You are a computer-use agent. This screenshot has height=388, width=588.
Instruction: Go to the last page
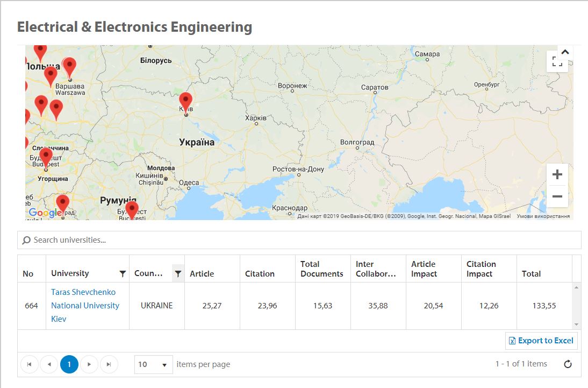[109, 364]
